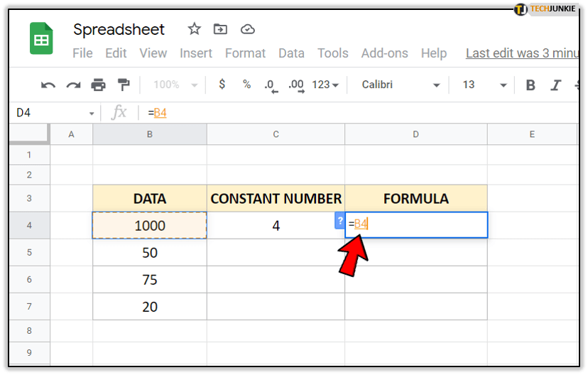Image resolution: width=588 pixels, height=375 pixels.
Task: Open the cloud save status icon
Action: (248, 29)
